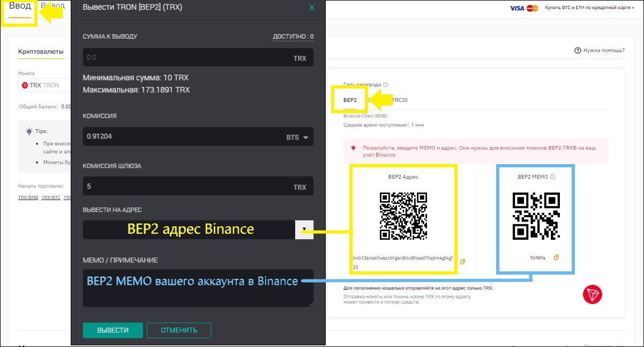
Task: Click the BEP2 MEMO QR code
Action: coord(536,216)
